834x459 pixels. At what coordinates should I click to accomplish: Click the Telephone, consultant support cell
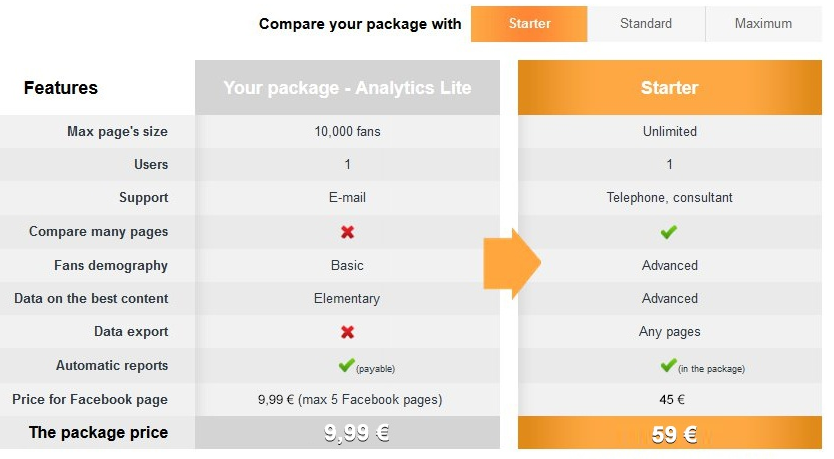click(669, 198)
